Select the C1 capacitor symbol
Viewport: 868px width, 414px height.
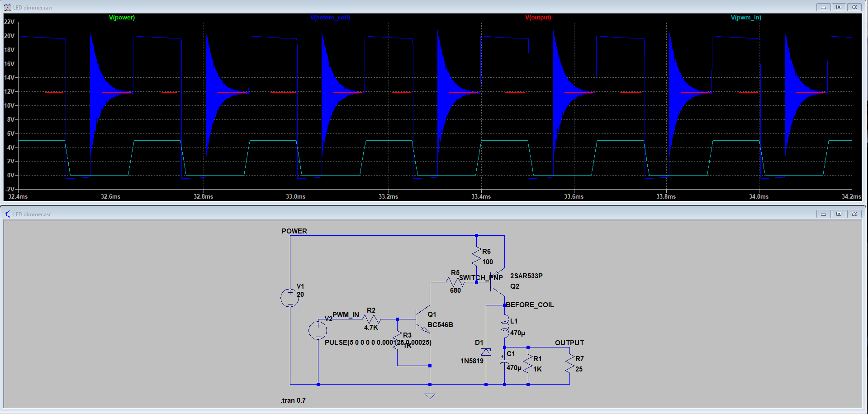click(504, 360)
